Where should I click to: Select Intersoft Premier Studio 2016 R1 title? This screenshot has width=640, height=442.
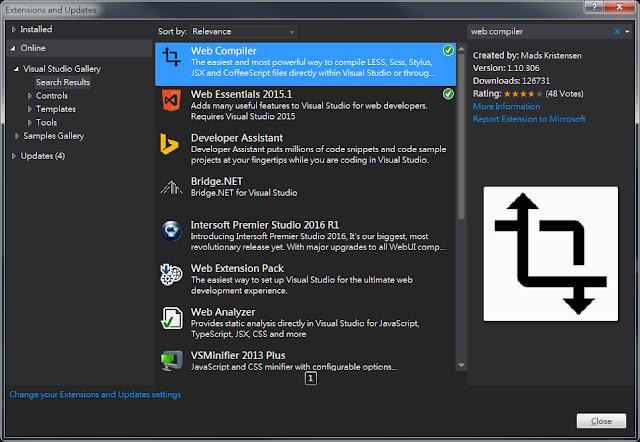(264, 225)
